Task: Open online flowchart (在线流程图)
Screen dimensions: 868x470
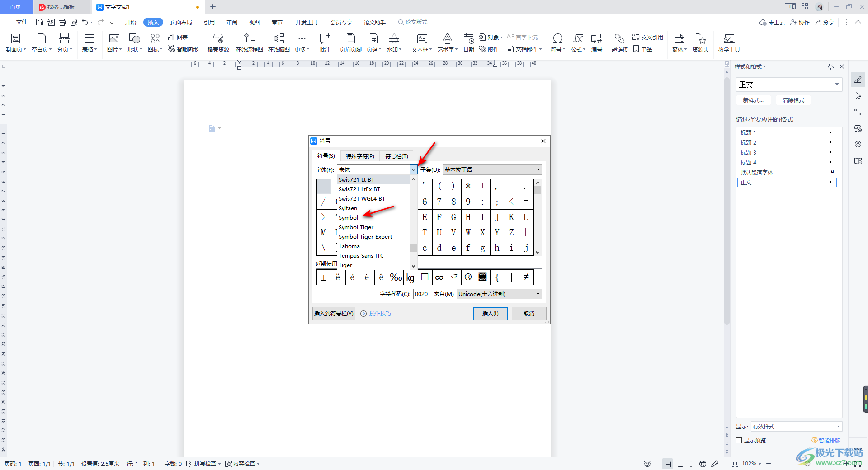Action: pos(250,43)
